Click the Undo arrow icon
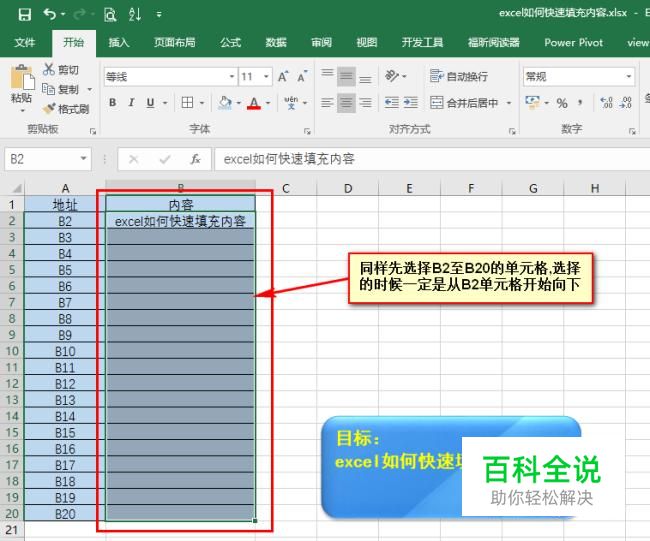Image resolution: width=650 pixels, height=541 pixels. pos(50,15)
